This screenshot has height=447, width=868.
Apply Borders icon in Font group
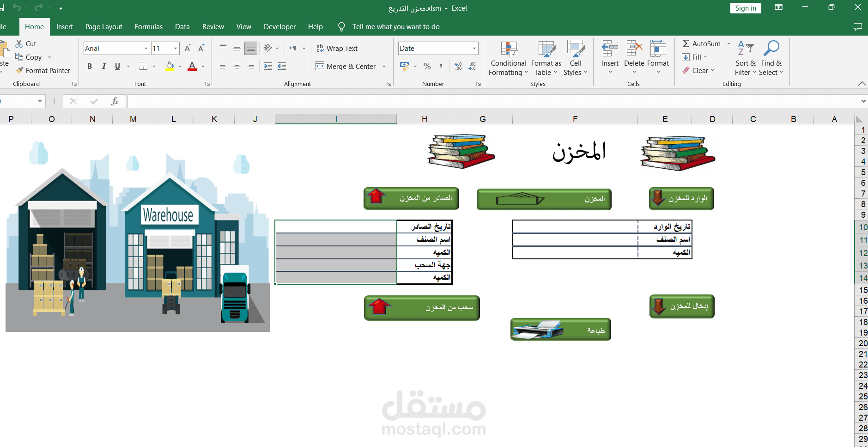click(144, 66)
